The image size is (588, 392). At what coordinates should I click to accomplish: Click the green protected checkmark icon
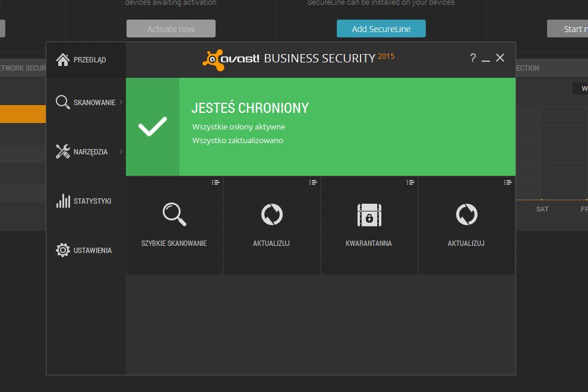(153, 127)
